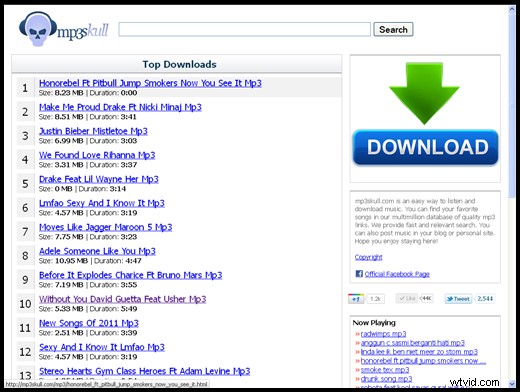520x392 pixels.
Task: Open Lmfao Sexy And I Know It Mp3
Action: coord(102,203)
